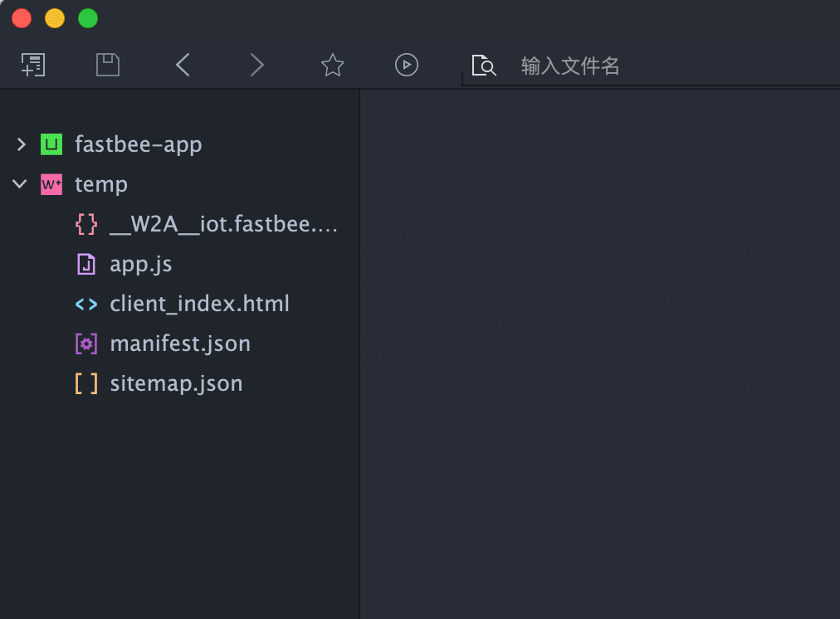Click the file search magnifier icon
The height and width of the screenshot is (619, 840).
click(483, 66)
